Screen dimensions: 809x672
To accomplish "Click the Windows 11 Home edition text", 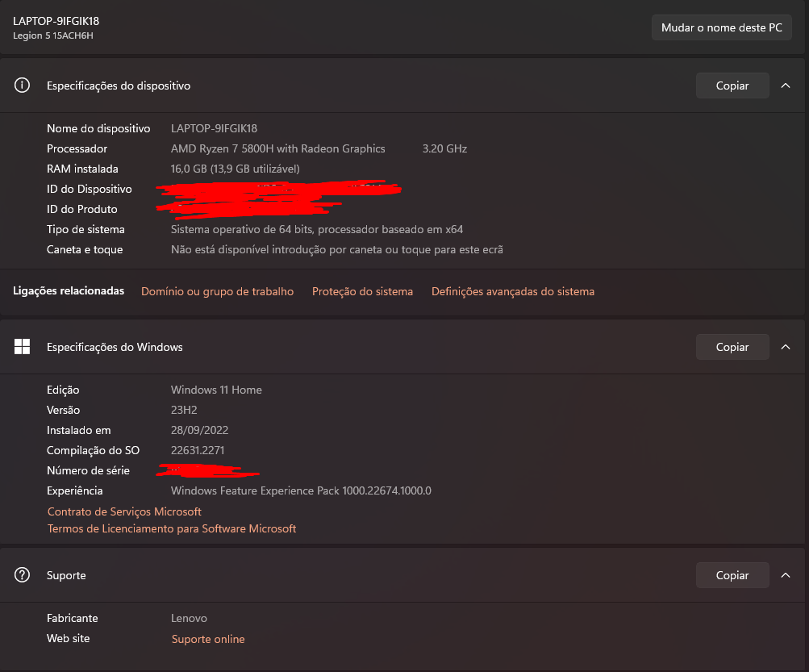I will pos(216,390).
